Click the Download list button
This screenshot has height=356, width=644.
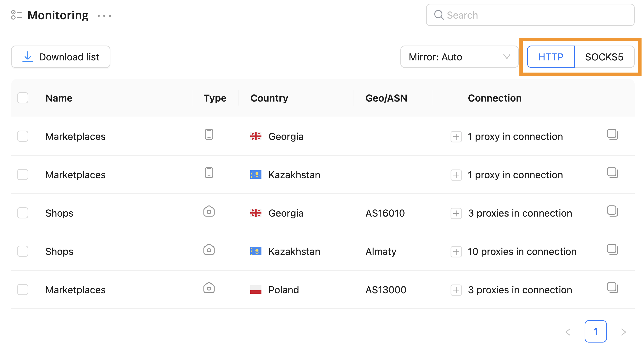pyautogui.click(x=61, y=57)
